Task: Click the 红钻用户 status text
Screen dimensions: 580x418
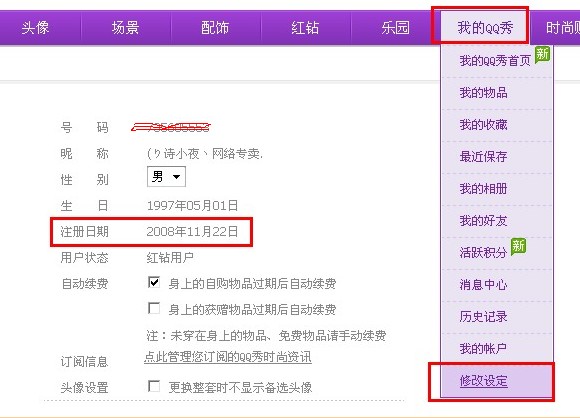Action: point(170,257)
